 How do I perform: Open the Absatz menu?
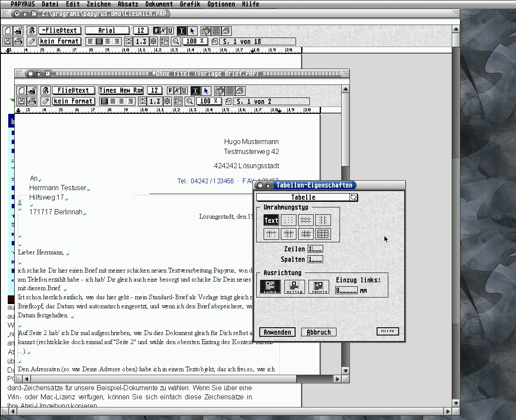tap(128, 4)
